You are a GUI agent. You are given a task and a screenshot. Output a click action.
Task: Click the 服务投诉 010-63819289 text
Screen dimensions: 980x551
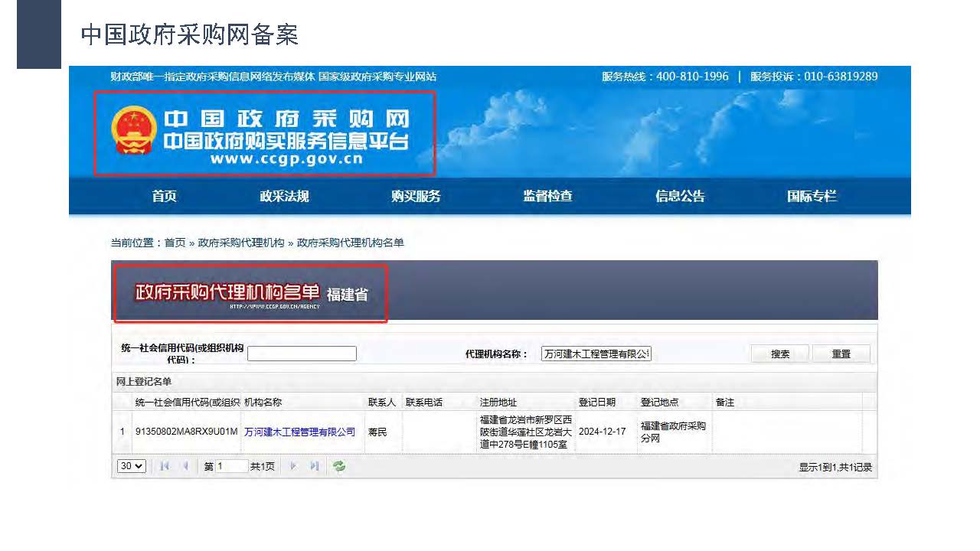click(814, 77)
